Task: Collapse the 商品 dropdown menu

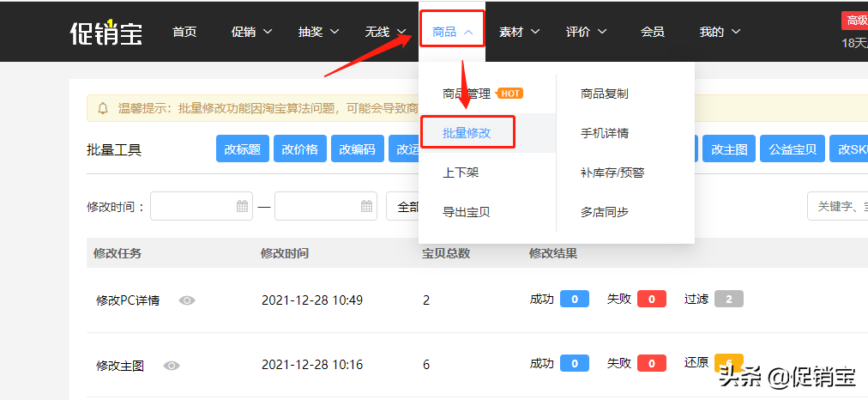Action: [x=452, y=32]
